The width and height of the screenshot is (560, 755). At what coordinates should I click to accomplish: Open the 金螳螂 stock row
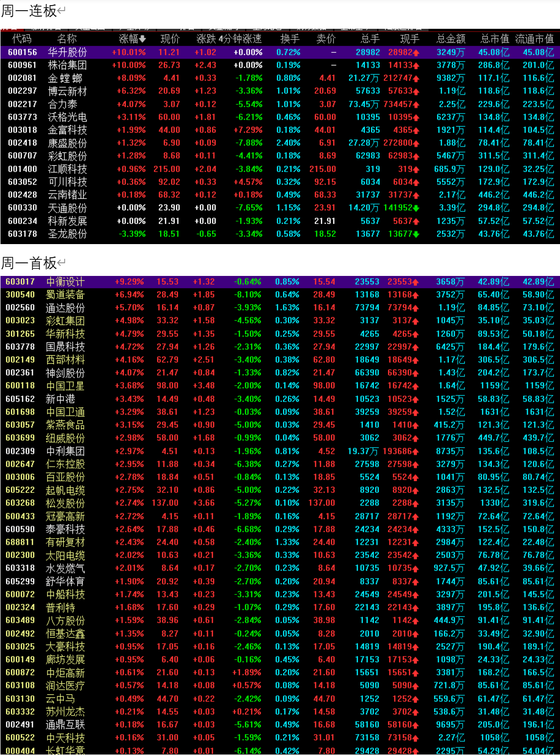click(280, 78)
